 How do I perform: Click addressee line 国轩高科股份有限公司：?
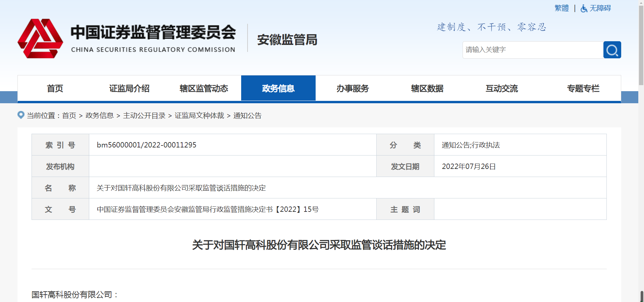[x=75, y=295]
